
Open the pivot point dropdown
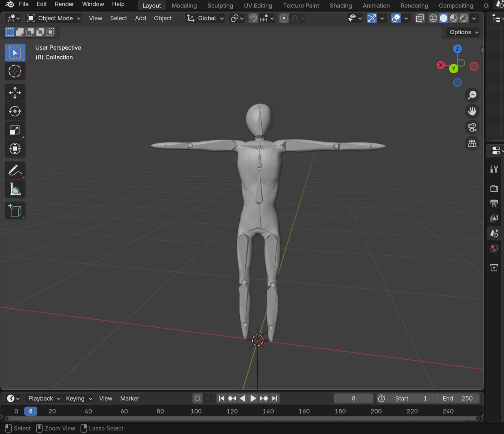[x=237, y=18]
